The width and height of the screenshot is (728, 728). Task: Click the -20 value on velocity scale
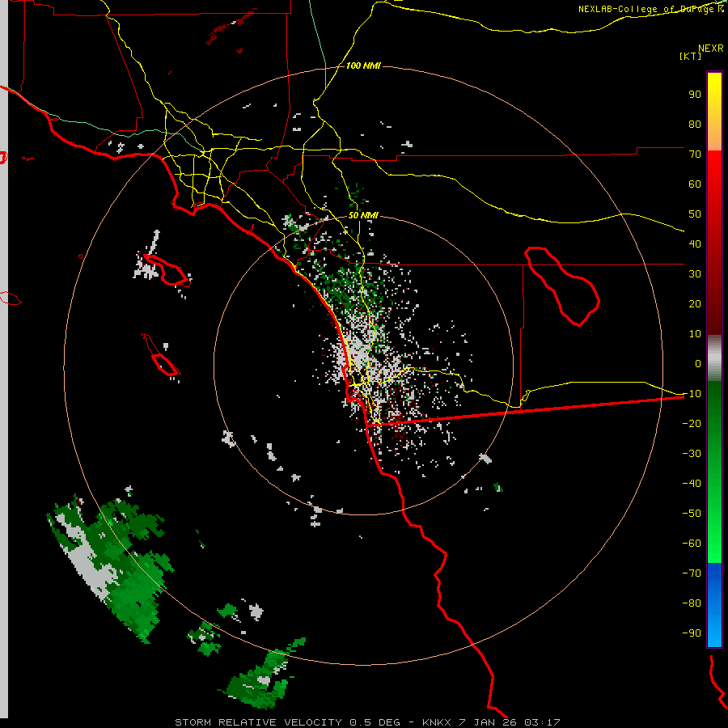(692, 424)
